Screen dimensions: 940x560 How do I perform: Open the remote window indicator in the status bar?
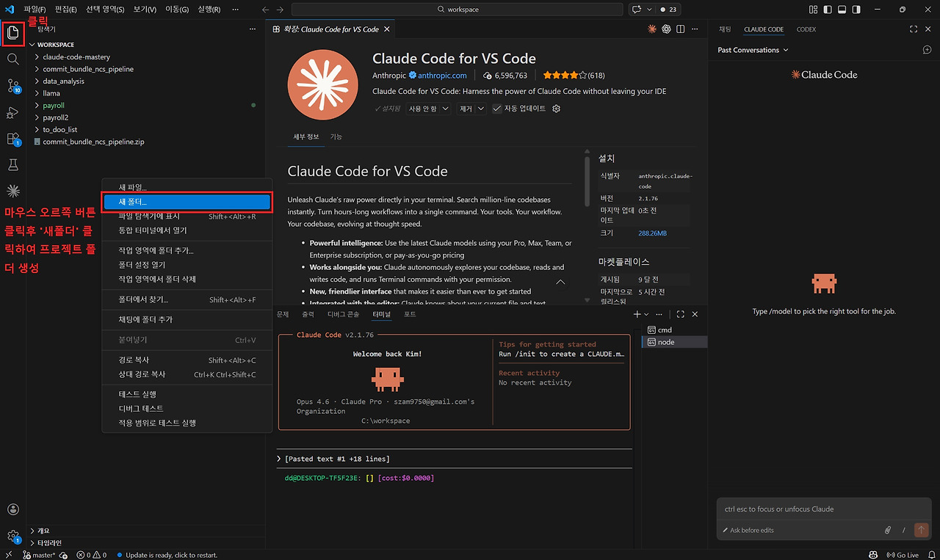[8, 555]
